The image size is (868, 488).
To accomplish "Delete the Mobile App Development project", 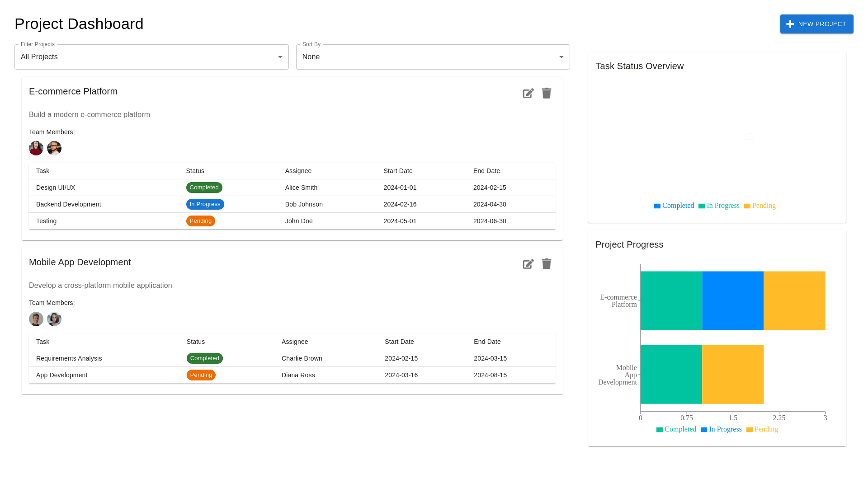I will [x=547, y=264].
